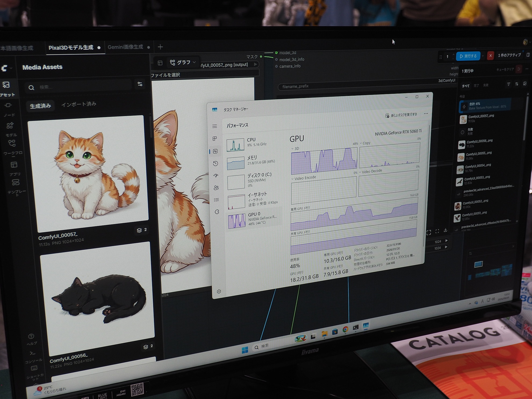Open Chrome from the Windows taskbar
This screenshot has height=399, width=532.
click(345, 329)
